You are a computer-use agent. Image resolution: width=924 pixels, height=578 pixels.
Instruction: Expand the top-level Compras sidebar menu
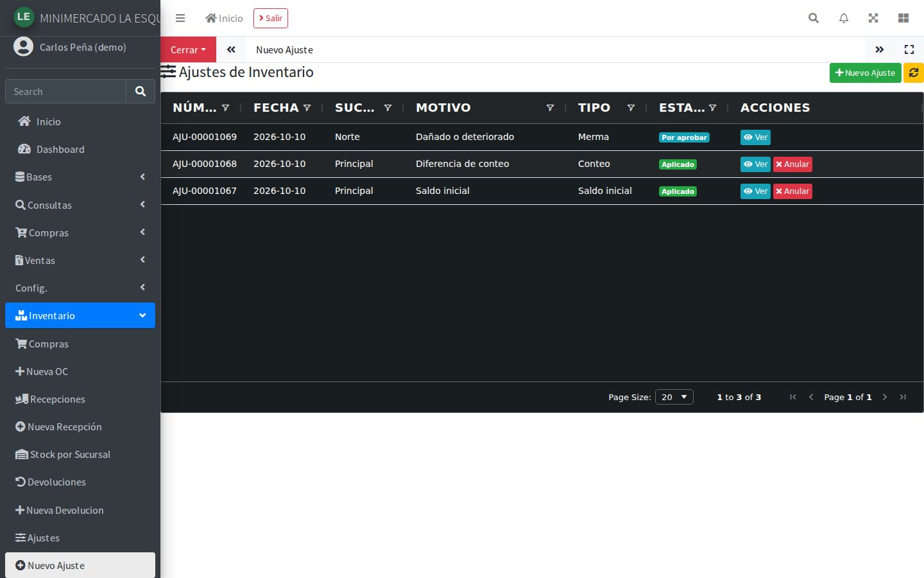click(80, 232)
